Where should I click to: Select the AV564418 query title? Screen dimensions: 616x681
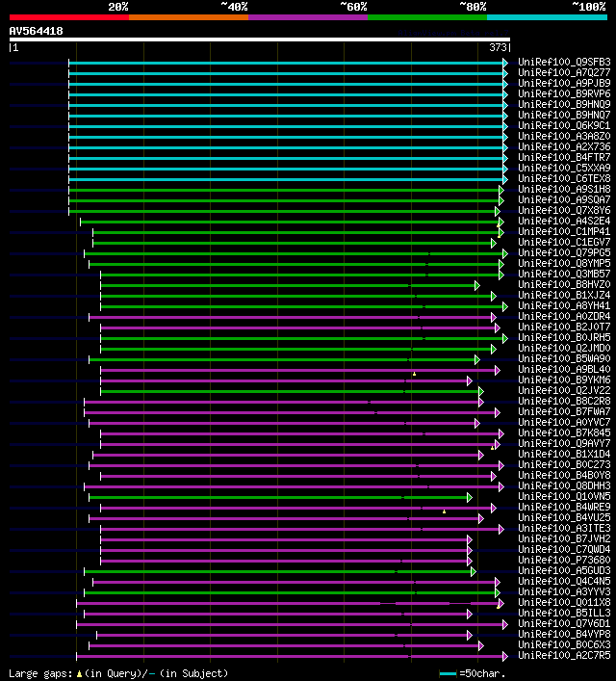(36, 31)
